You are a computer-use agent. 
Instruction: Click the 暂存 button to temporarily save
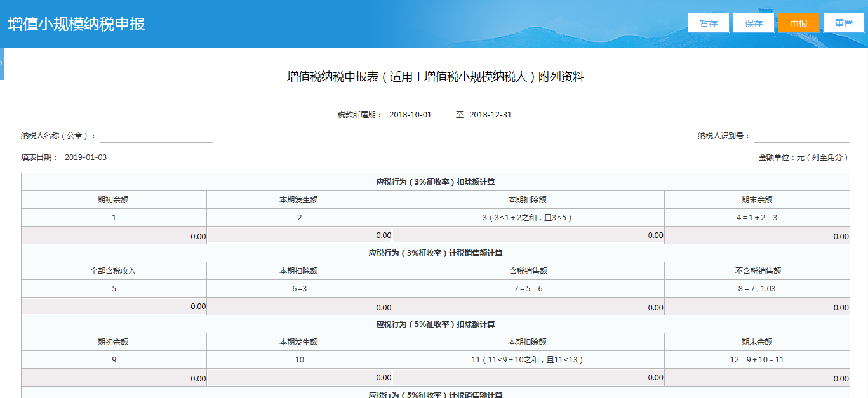pos(708,22)
